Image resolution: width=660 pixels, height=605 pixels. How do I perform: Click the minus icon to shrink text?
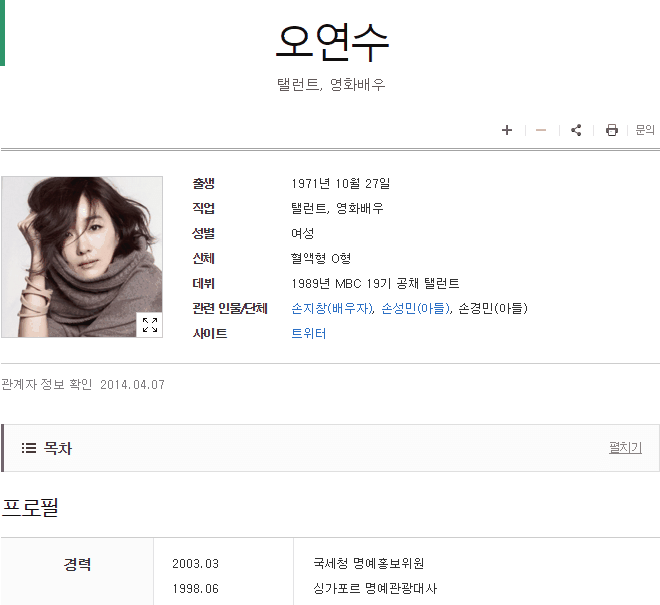pos(541,130)
